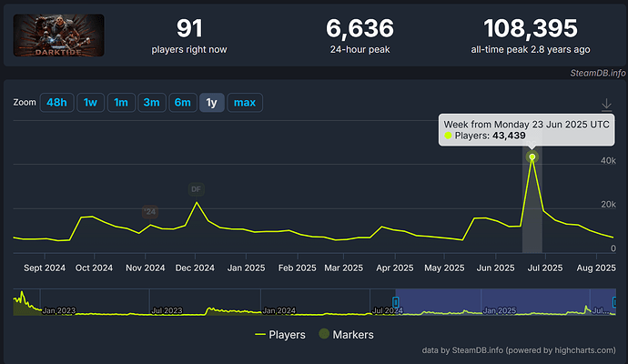Viewport: 628px width, 364px height.
Task: Toggle the Players series in legend
Action: tap(280, 335)
